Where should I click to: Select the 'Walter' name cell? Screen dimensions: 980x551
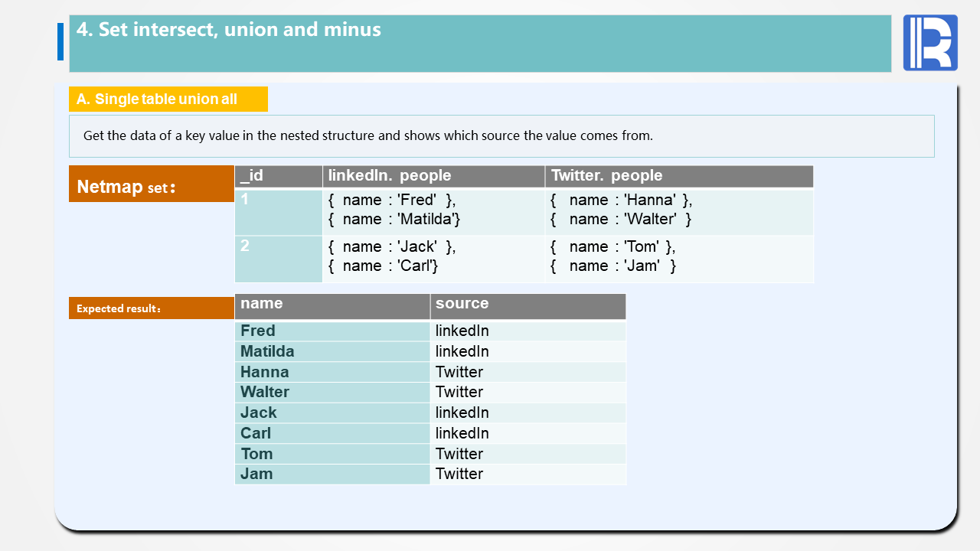tap(332, 393)
